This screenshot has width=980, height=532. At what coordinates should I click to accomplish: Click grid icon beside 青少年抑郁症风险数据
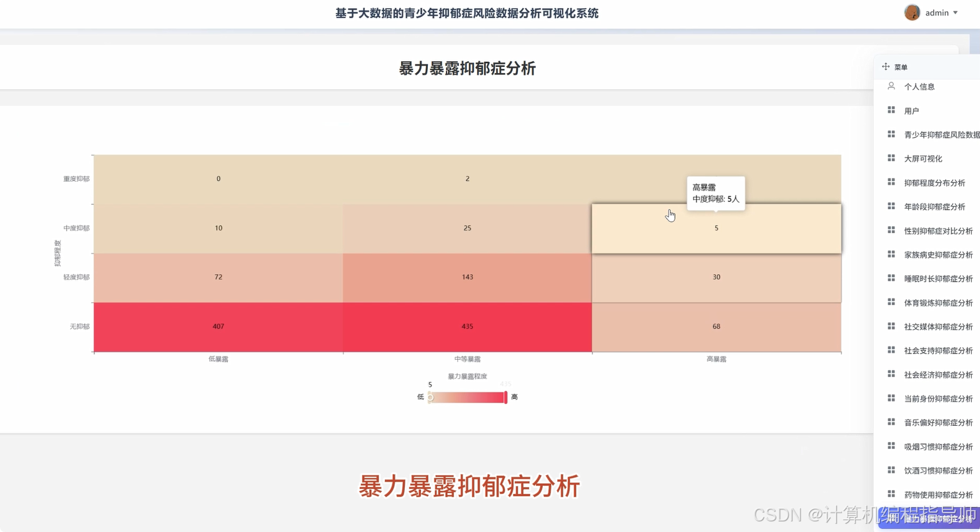[891, 134]
